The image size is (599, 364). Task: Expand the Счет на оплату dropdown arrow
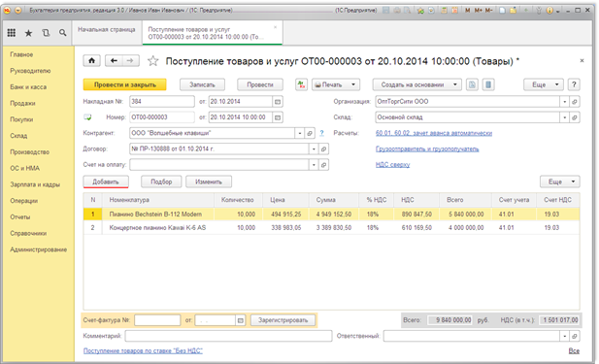(314, 165)
